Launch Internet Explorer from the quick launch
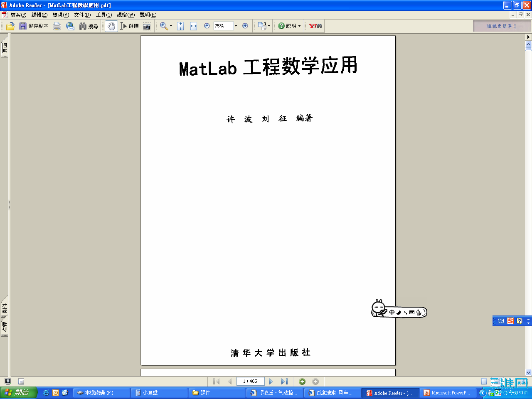 46,393
